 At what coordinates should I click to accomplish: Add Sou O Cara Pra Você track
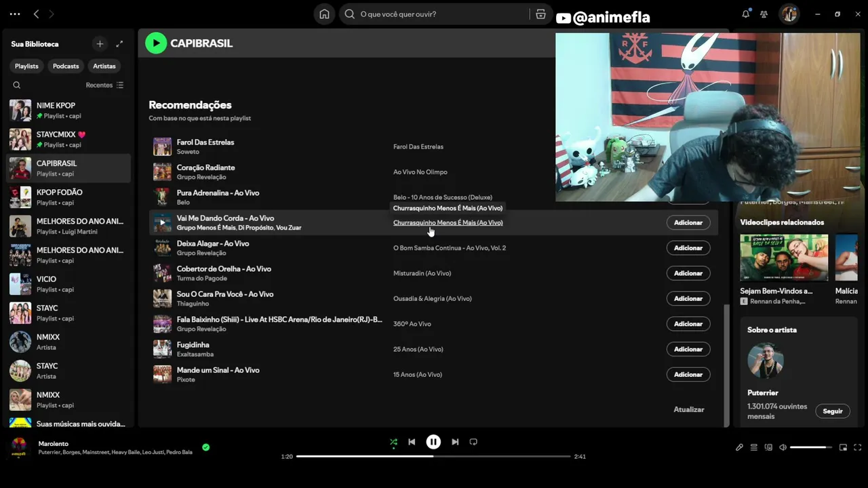(688, 298)
